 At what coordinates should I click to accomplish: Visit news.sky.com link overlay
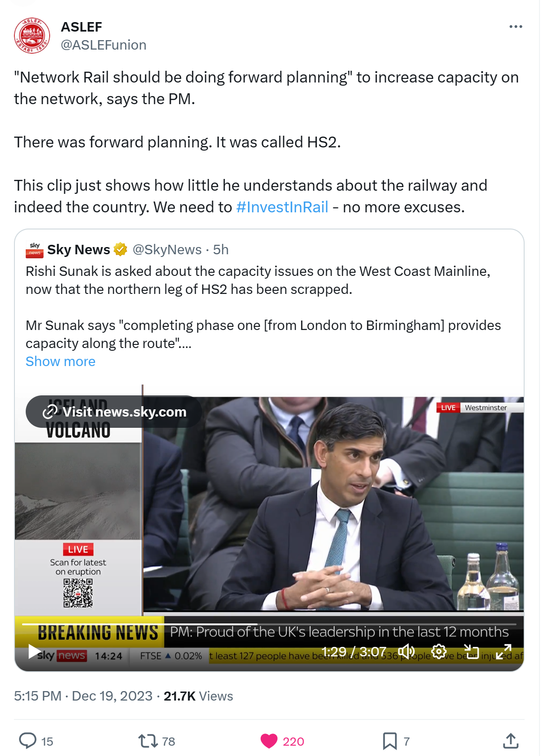115,412
